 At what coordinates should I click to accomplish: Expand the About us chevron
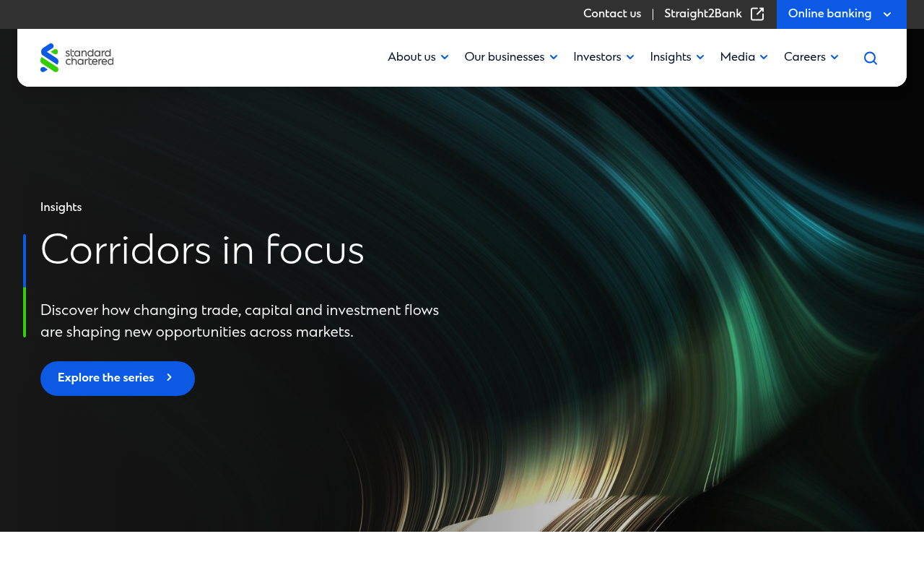tap(445, 57)
